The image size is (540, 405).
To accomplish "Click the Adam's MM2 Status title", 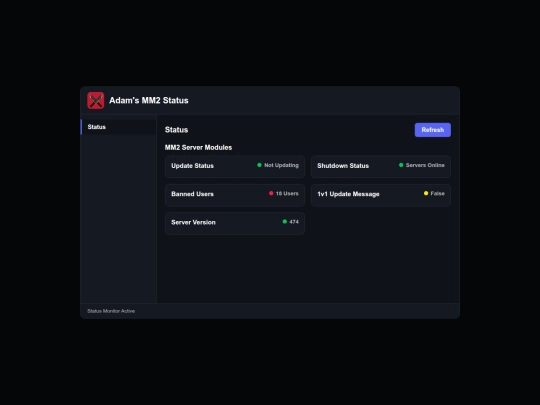I will pyautogui.click(x=149, y=101).
